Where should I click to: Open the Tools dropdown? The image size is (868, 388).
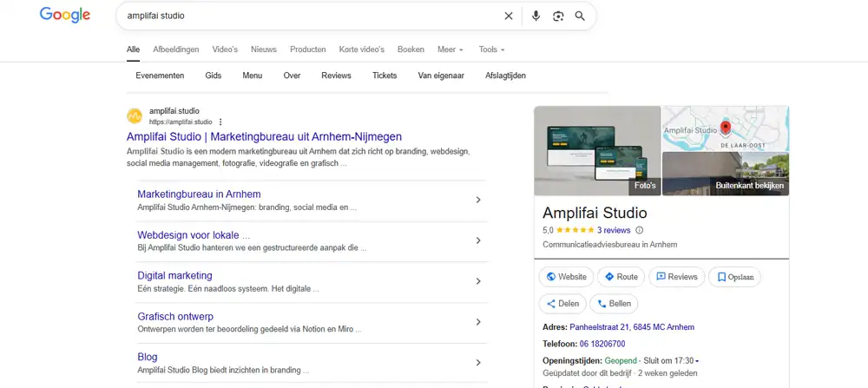491,49
